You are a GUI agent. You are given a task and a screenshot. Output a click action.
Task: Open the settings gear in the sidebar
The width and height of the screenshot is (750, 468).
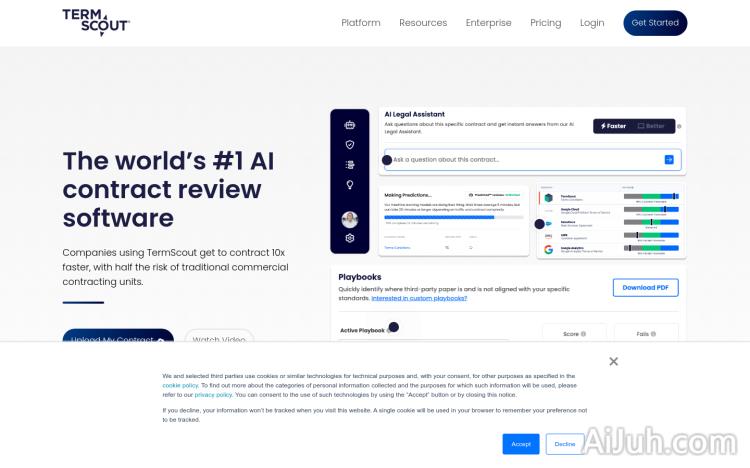350,238
